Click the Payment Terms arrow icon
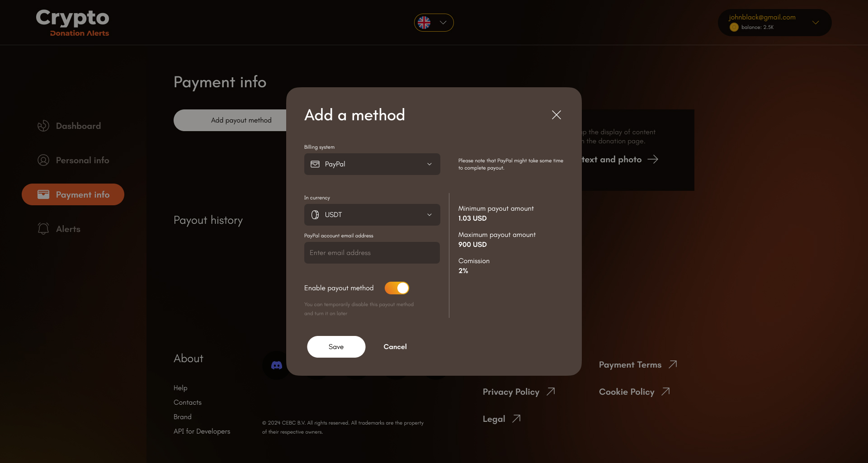This screenshot has height=463, width=868. pos(673,364)
